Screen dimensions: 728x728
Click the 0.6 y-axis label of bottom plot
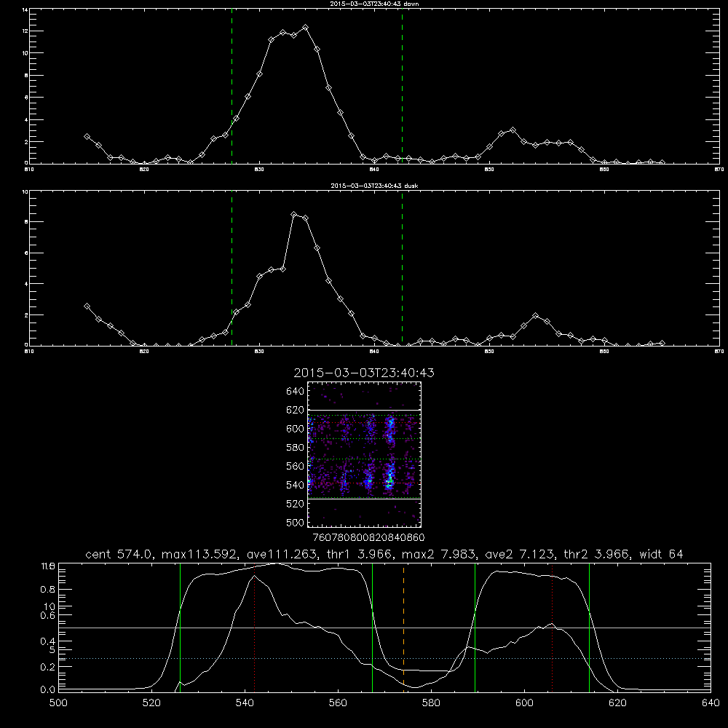click(x=48, y=615)
